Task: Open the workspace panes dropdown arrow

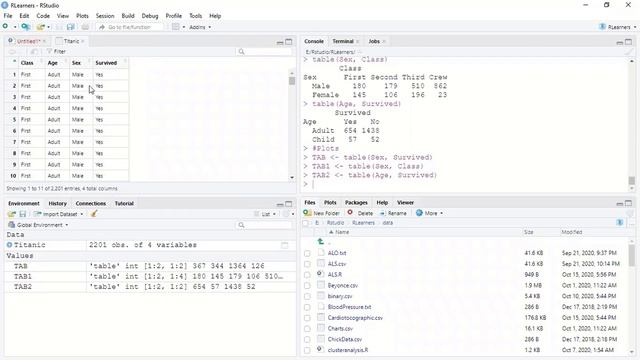Action: click(x=184, y=27)
